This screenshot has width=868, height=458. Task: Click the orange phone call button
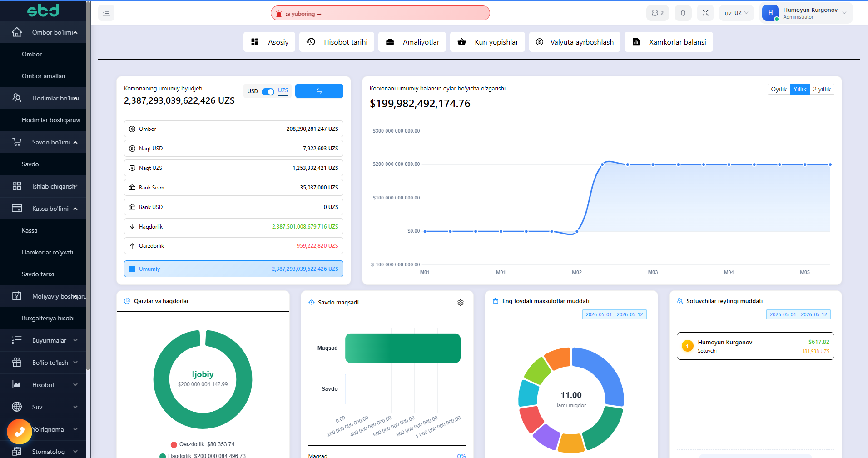coord(20,432)
